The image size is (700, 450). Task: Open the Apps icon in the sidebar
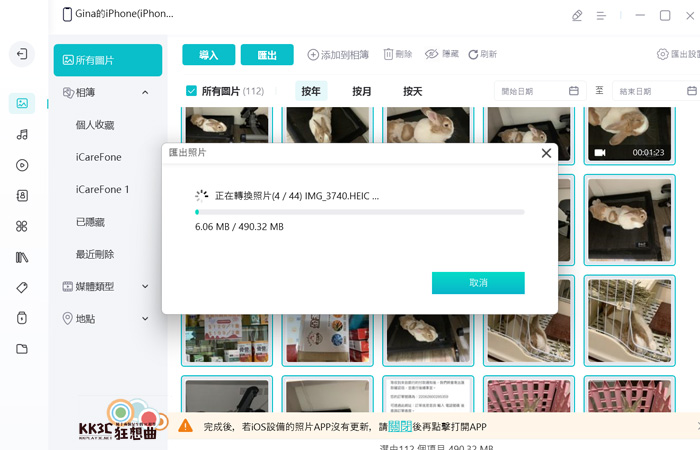click(x=22, y=226)
